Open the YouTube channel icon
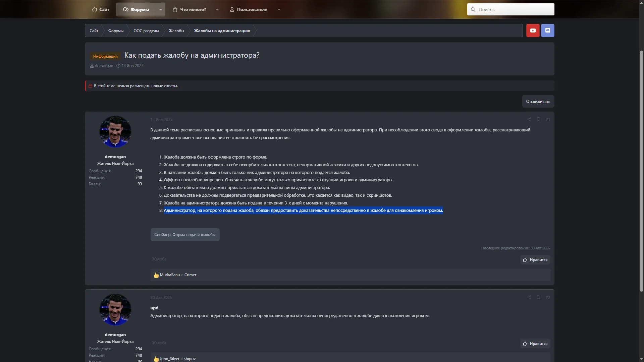 click(x=533, y=31)
